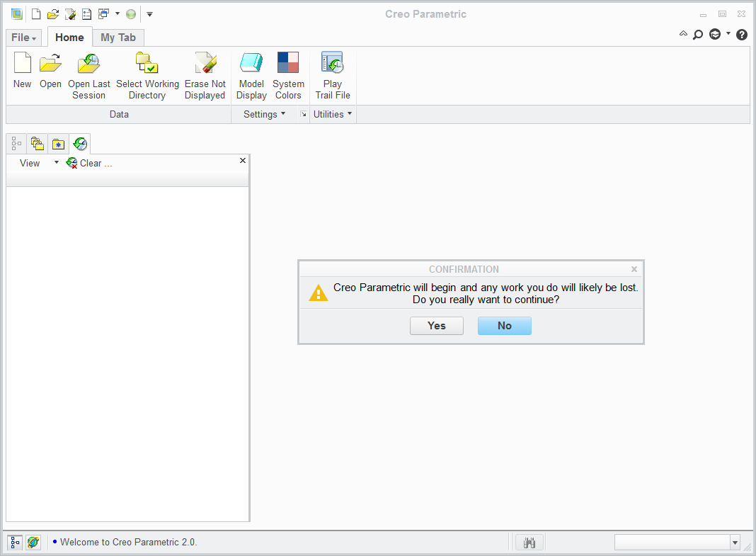
Task: Open the quick access toolbar customize arrow
Action: tap(149, 14)
